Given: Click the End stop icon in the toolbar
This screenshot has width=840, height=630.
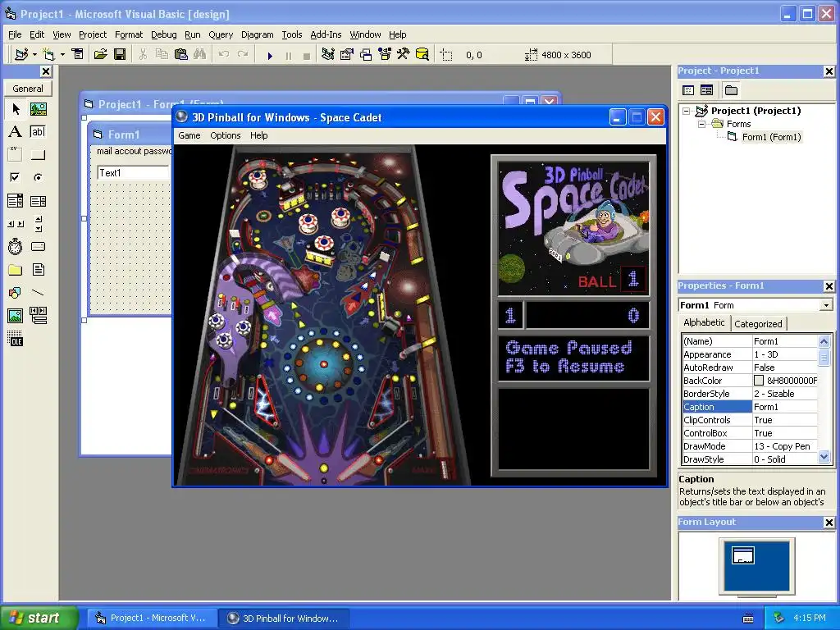Looking at the screenshot, I should pos(307,55).
